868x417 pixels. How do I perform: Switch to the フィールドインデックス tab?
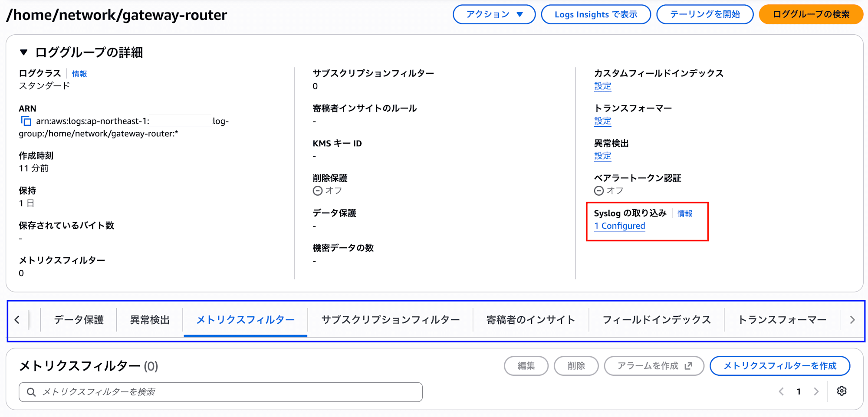[x=657, y=320]
